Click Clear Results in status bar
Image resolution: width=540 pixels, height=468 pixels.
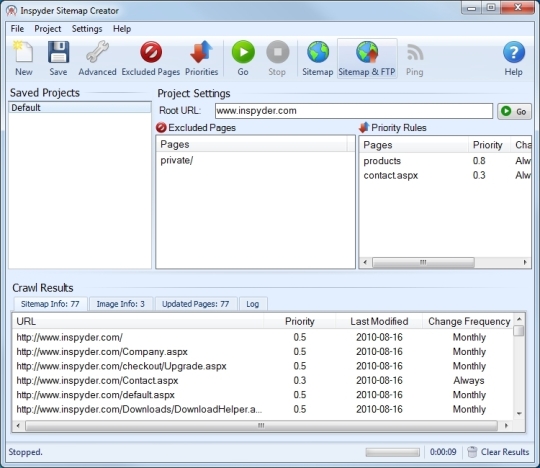498,452
